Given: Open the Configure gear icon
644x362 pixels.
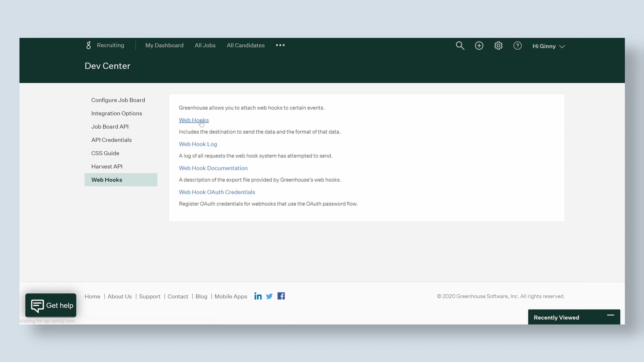Looking at the screenshot, I should 498,46.
